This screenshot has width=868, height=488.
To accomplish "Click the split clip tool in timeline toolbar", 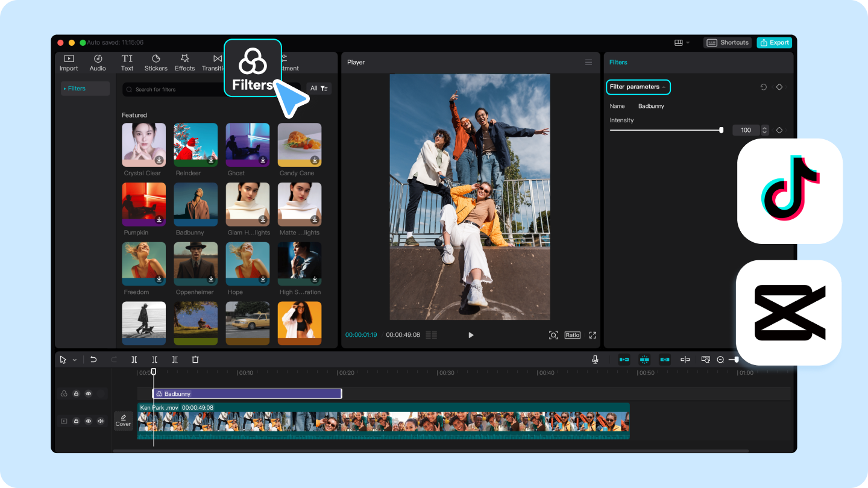I will pos(134,360).
